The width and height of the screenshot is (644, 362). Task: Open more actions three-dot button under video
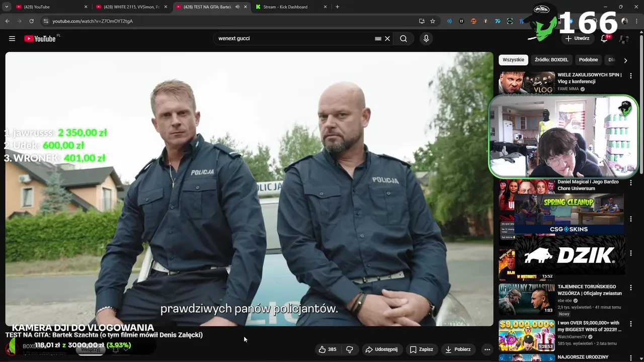[487, 349]
